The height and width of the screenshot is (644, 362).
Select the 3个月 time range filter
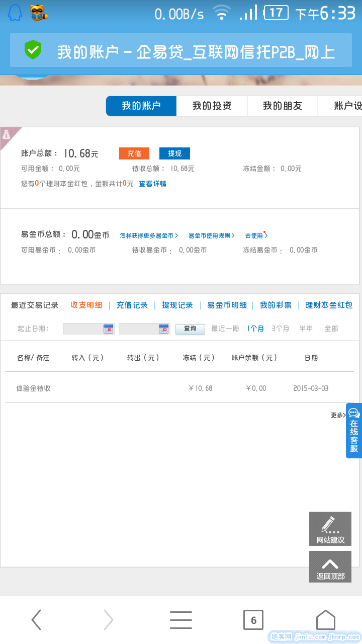(x=280, y=329)
